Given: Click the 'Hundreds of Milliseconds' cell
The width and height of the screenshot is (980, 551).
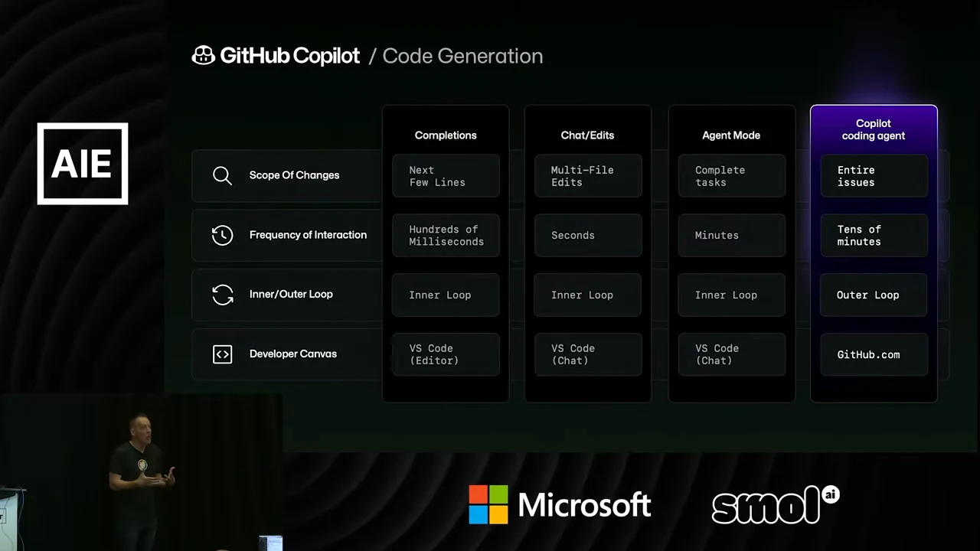Looking at the screenshot, I should [x=446, y=236].
